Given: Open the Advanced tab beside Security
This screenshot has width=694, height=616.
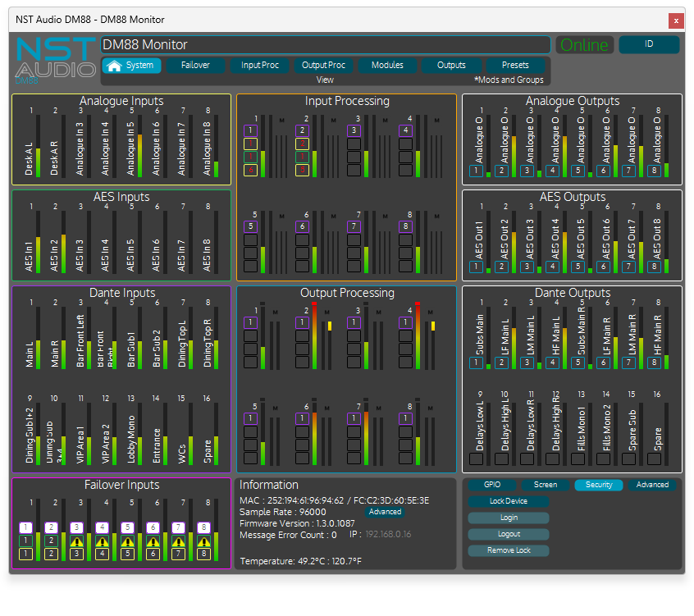Looking at the screenshot, I should [652, 485].
